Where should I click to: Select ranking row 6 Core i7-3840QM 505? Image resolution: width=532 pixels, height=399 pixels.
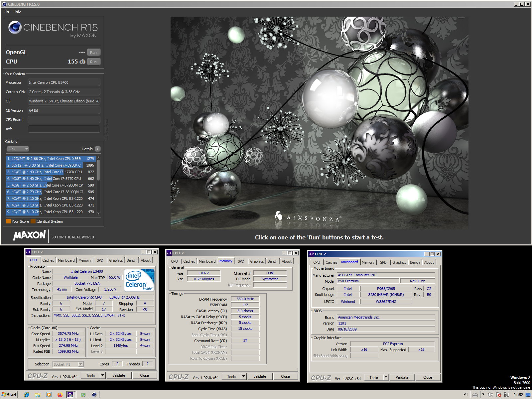pyautogui.click(x=51, y=192)
